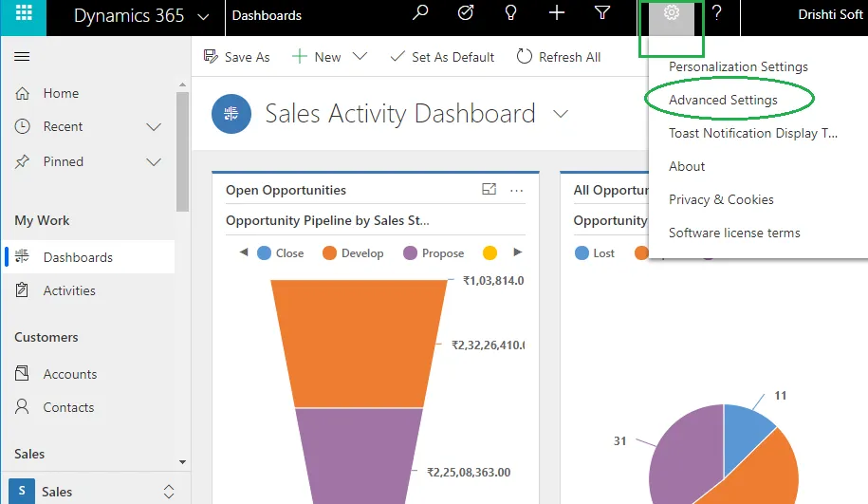The image size is (868, 504).
Task: Click the Contacts person icon
Action: click(x=22, y=406)
